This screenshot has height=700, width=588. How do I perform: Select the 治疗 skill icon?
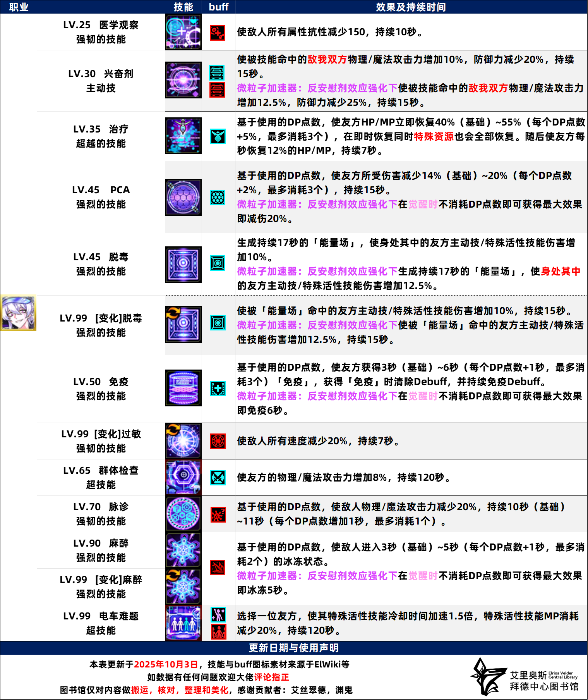click(x=183, y=136)
